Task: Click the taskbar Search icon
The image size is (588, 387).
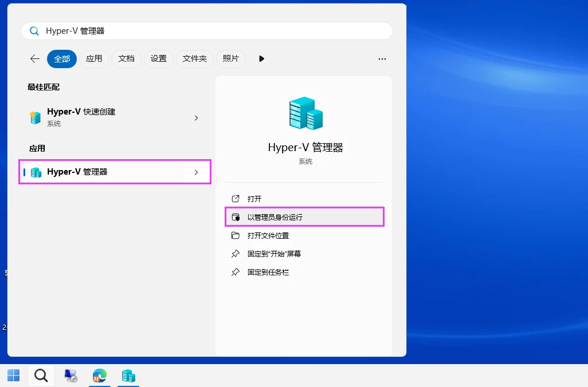Action: (41, 376)
